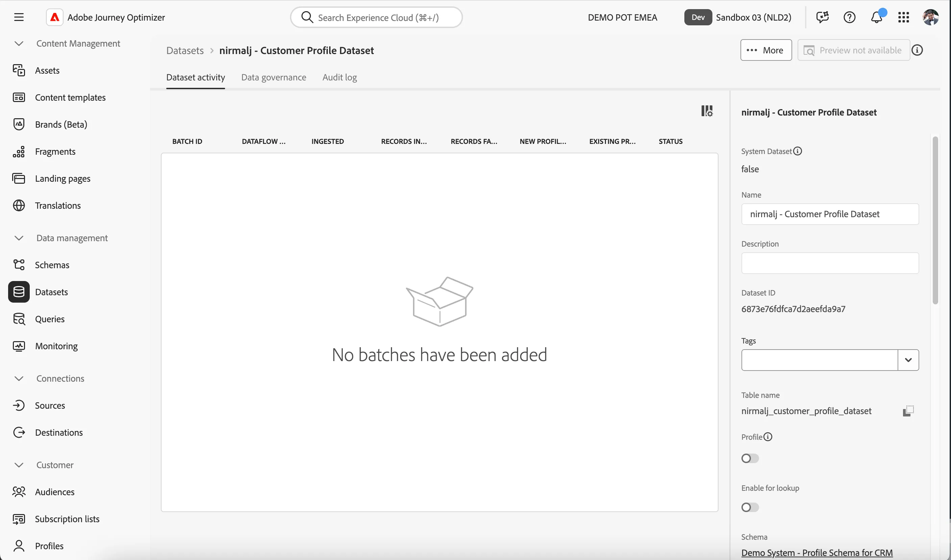Show the Profile info tooltip
This screenshot has height=560, width=951.
[768, 437]
